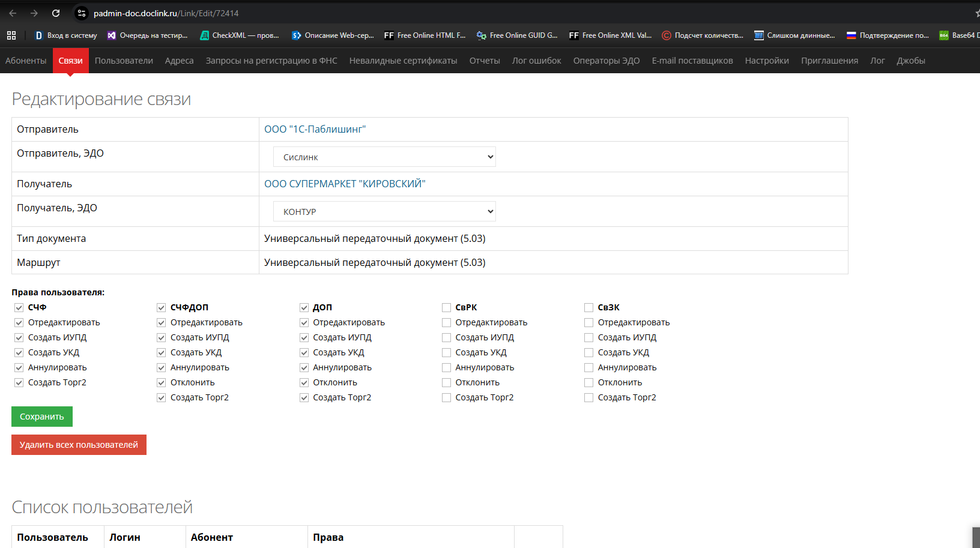Open 'Запросы на регистрацию в ФНС'
980x548 pixels.
click(271, 61)
